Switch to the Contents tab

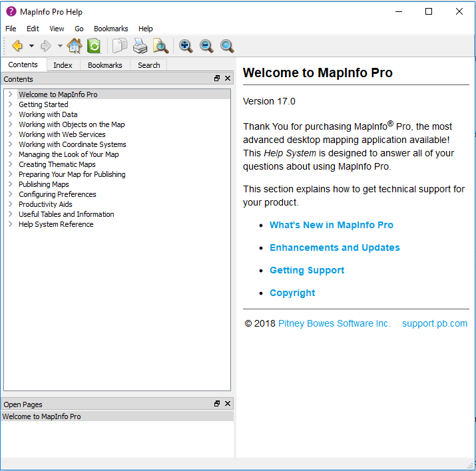[23, 65]
